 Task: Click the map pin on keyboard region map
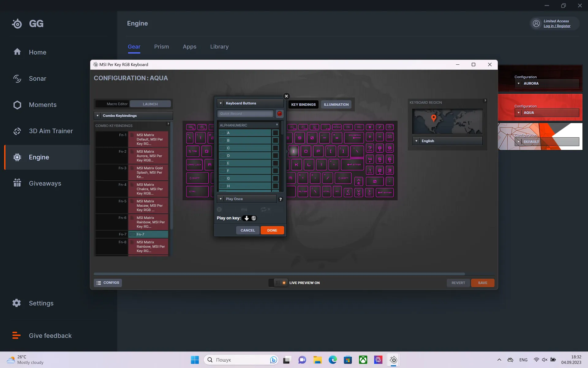pos(434,118)
